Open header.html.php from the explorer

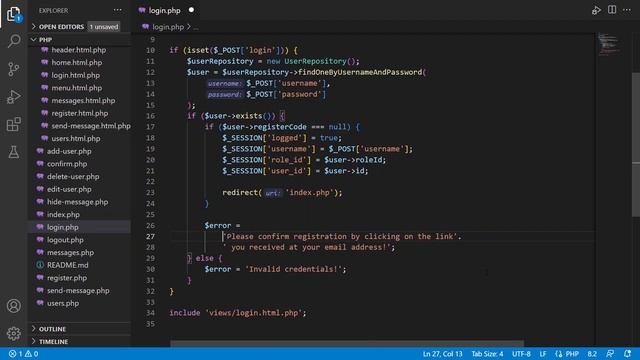[x=79, y=50]
